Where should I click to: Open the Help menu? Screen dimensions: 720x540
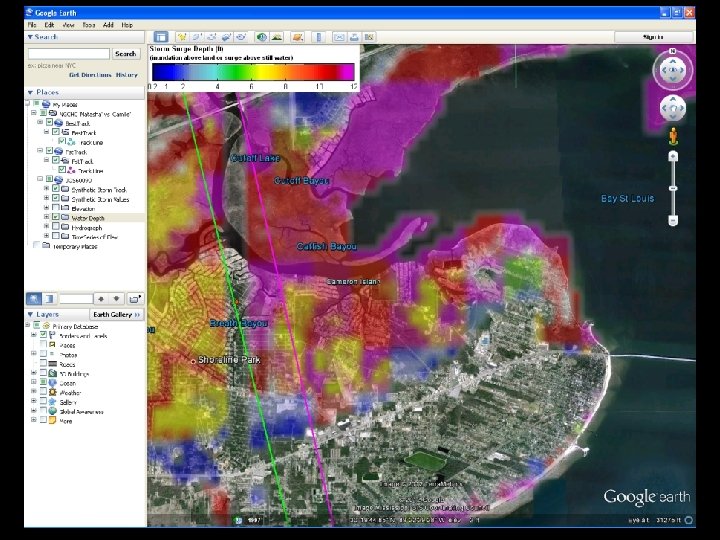[127, 25]
